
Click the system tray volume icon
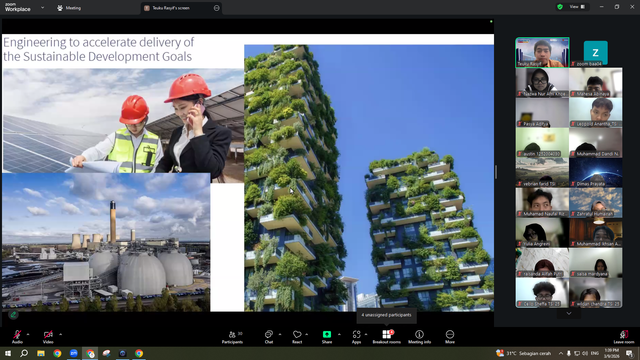click(585, 353)
